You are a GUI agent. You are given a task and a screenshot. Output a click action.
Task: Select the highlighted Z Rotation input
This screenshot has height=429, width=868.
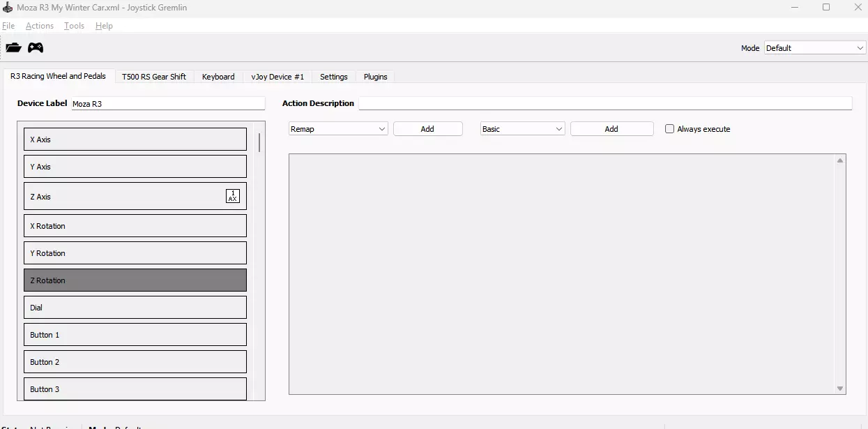tap(135, 280)
